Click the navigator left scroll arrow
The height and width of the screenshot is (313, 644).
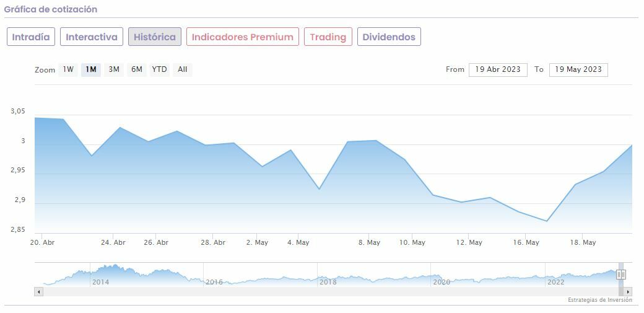pos(38,291)
